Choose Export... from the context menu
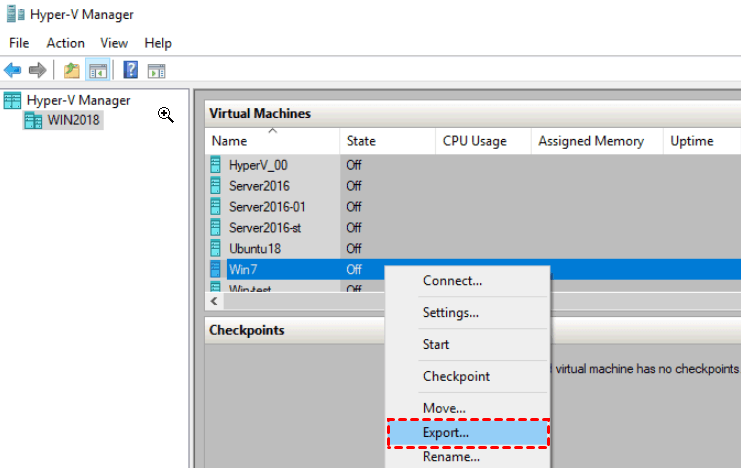741x468 pixels. (467, 433)
